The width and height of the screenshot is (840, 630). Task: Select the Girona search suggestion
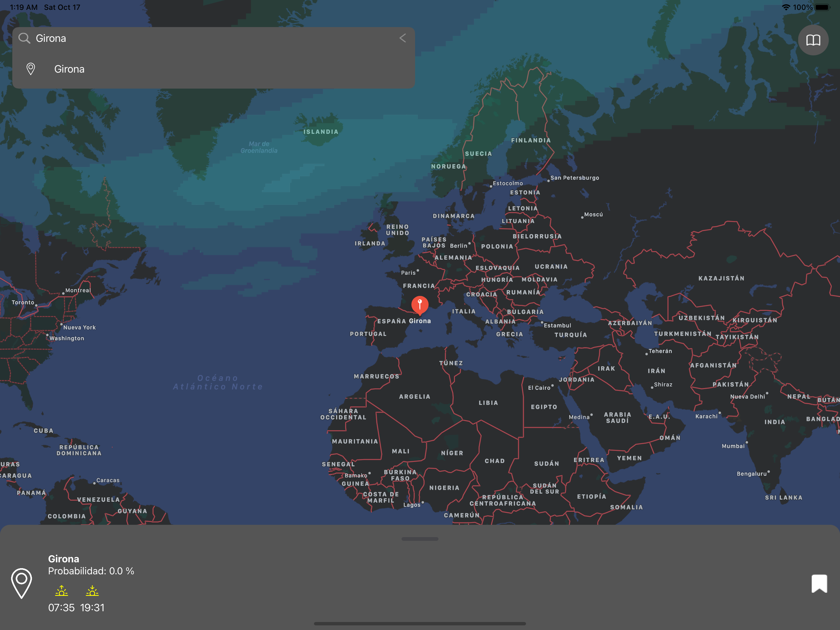tap(69, 69)
